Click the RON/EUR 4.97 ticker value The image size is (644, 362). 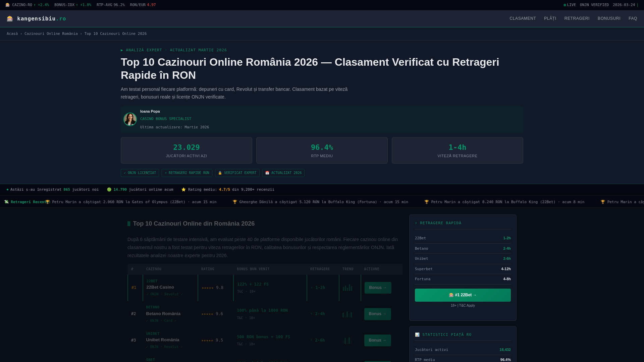click(151, 5)
